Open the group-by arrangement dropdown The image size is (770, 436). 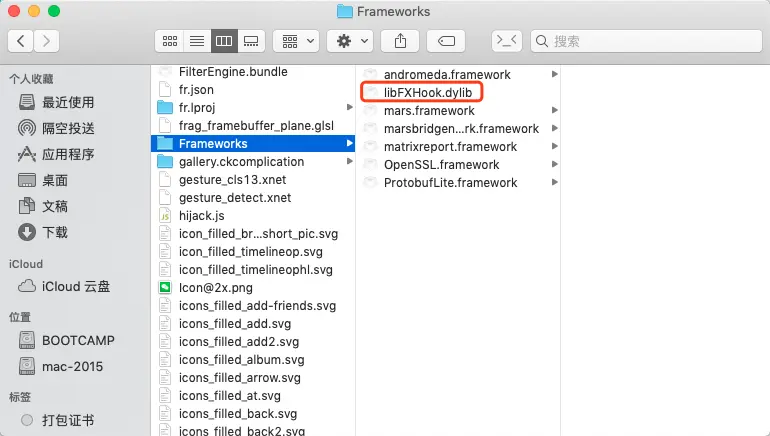(296, 41)
